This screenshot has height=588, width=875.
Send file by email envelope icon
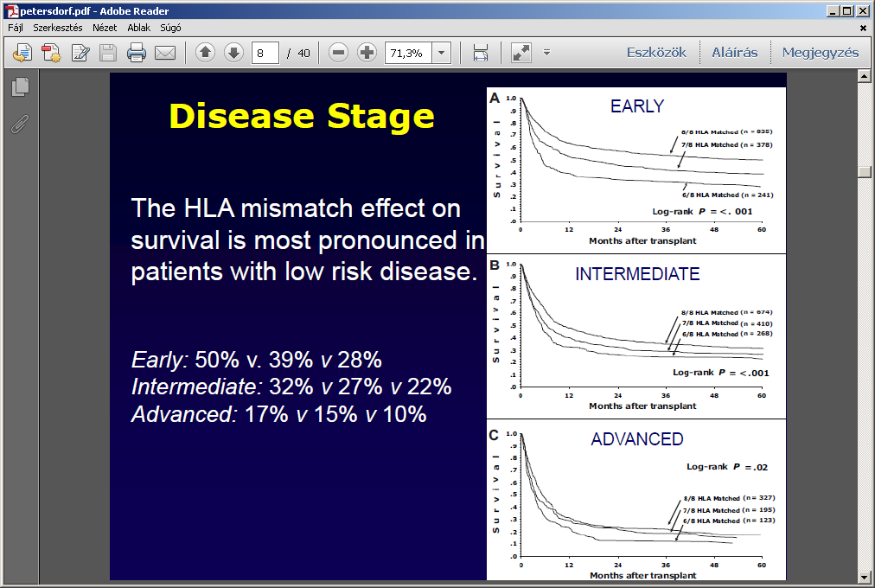tap(164, 53)
